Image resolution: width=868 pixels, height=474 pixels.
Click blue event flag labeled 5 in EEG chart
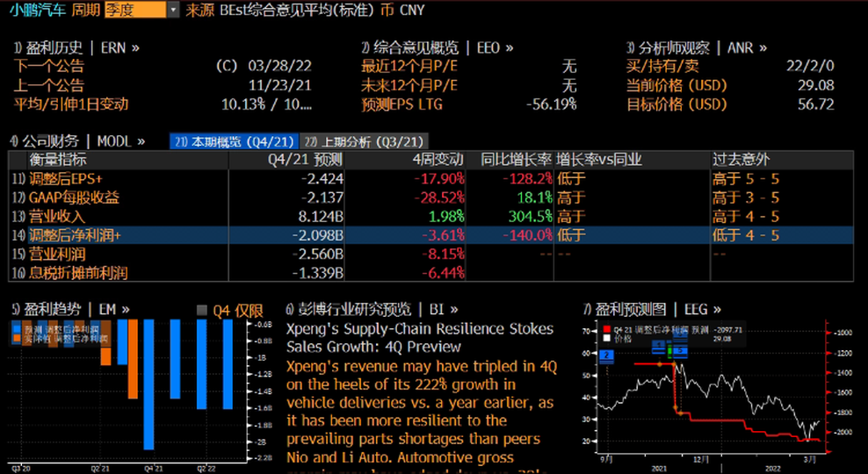coord(680,350)
